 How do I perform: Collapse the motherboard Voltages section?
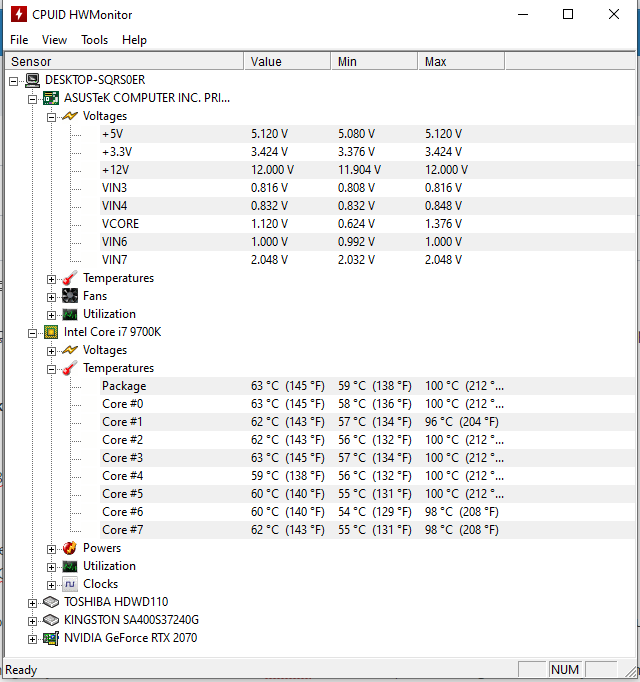51,117
